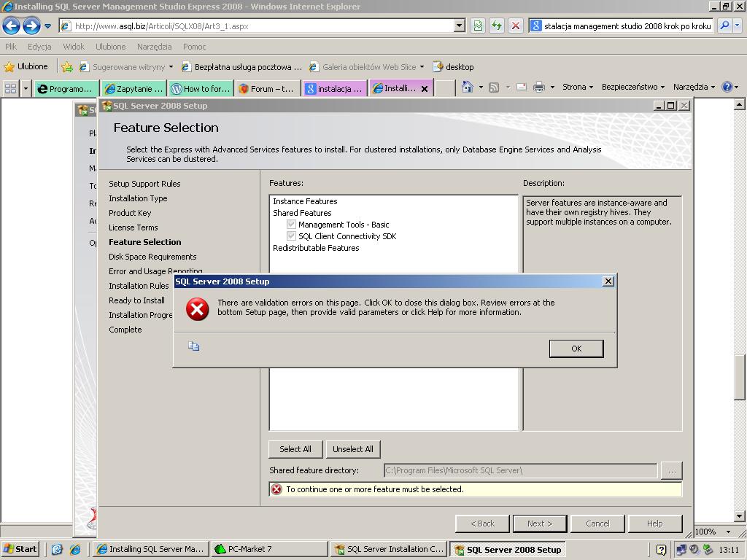This screenshot has width=747, height=560.
Task: Click Show Desktop quick launch icon
Action: point(57,549)
